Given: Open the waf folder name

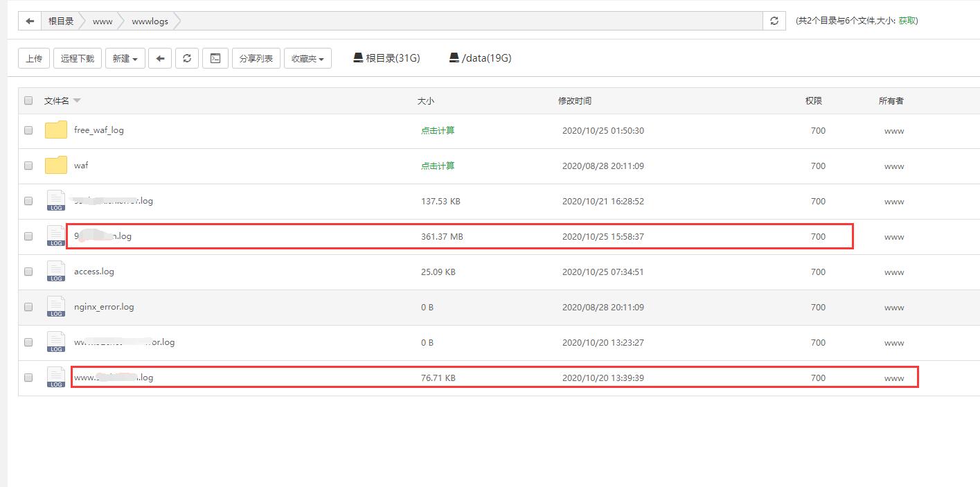Looking at the screenshot, I should point(81,165).
